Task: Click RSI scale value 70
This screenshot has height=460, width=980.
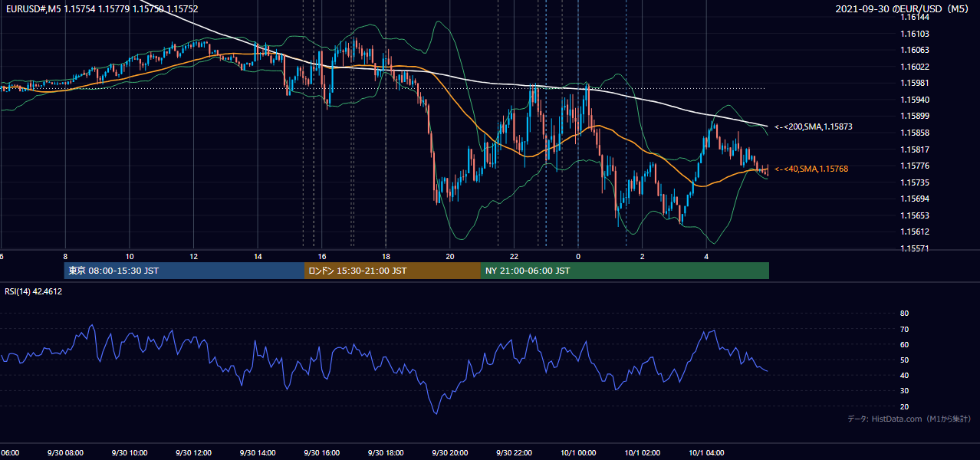Action: (905, 329)
